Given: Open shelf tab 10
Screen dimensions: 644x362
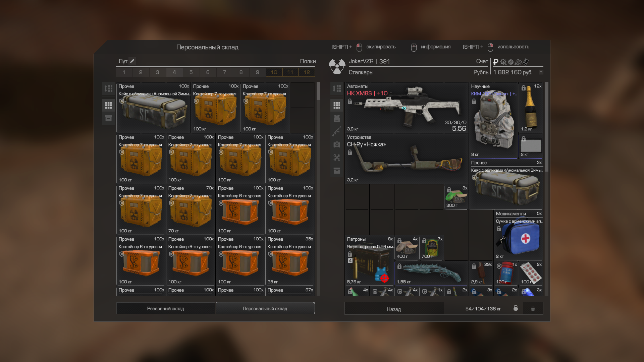Looking at the screenshot, I should coord(274,72).
